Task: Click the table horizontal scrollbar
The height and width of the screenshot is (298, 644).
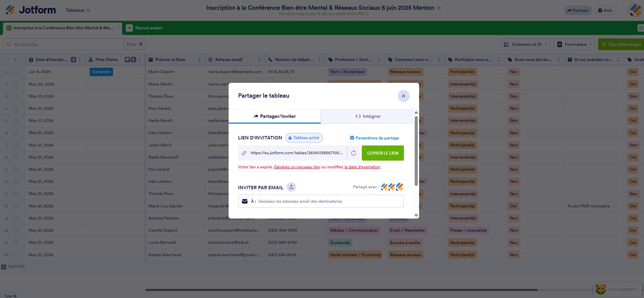Action: pyautogui.click(x=341, y=290)
